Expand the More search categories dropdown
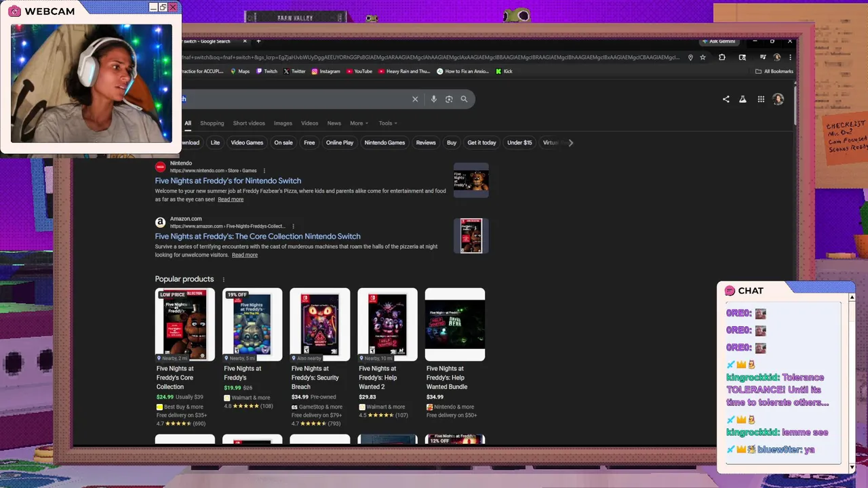Screen dimensions: 868x488 tap(359, 123)
